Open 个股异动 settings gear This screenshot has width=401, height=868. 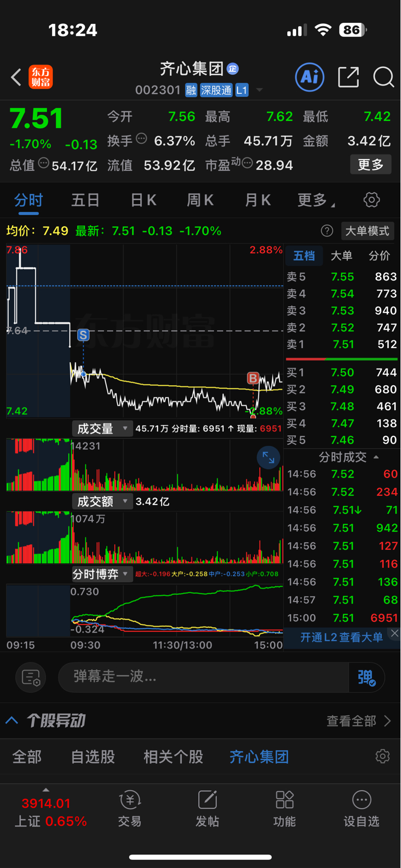click(383, 756)
